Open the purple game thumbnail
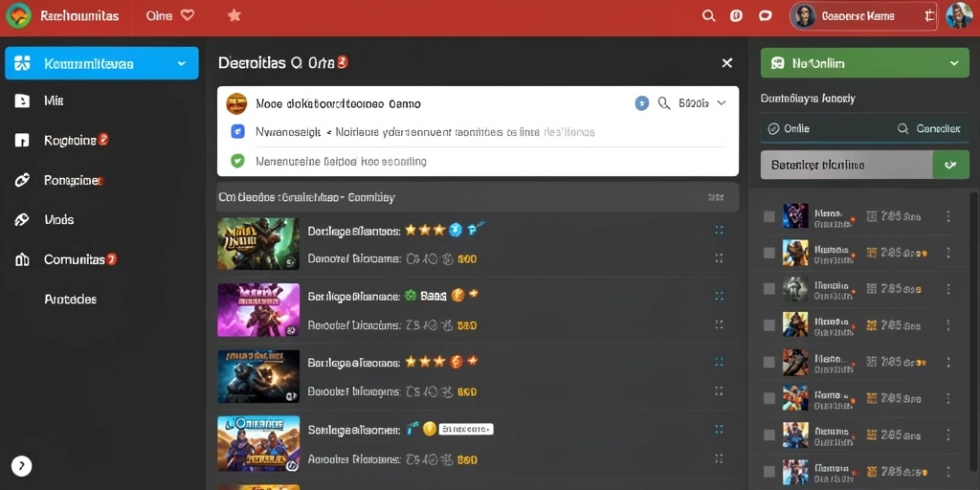Screen dimensions: 980x490 pos(258,311)
